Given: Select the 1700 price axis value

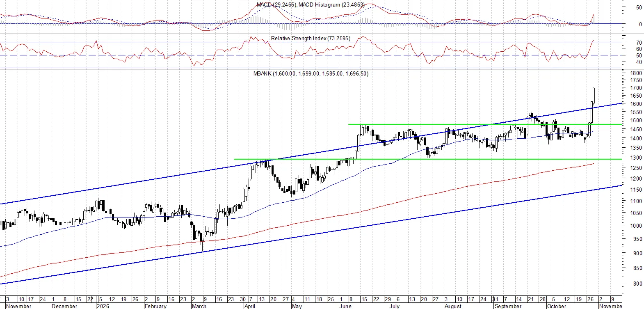Looking at the screenshot, I should [636, 88].
